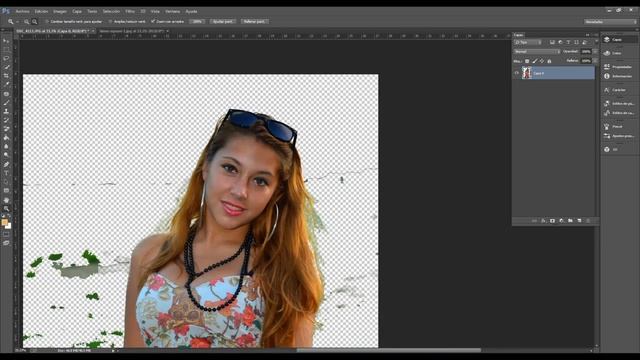The width and height of the screenshot is (640, 360).
Task: Click adjustment layer filter icon
Action: 560,42
